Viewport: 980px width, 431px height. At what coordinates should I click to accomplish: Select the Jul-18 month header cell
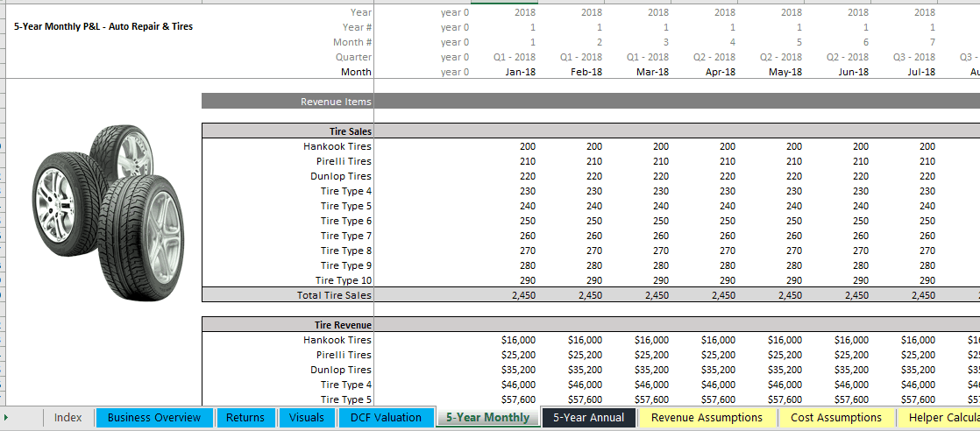[920, 72]
